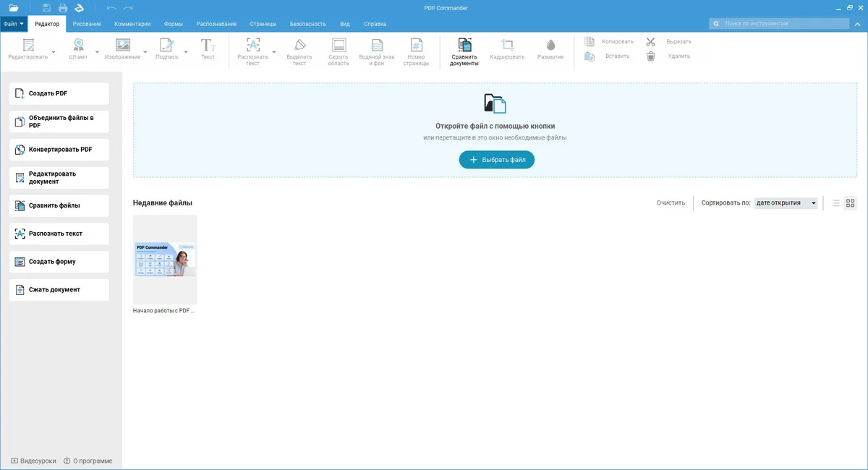The image size is (868, 470).
Task: Click the print icon in title bar
Action: (x=63, y=8)
